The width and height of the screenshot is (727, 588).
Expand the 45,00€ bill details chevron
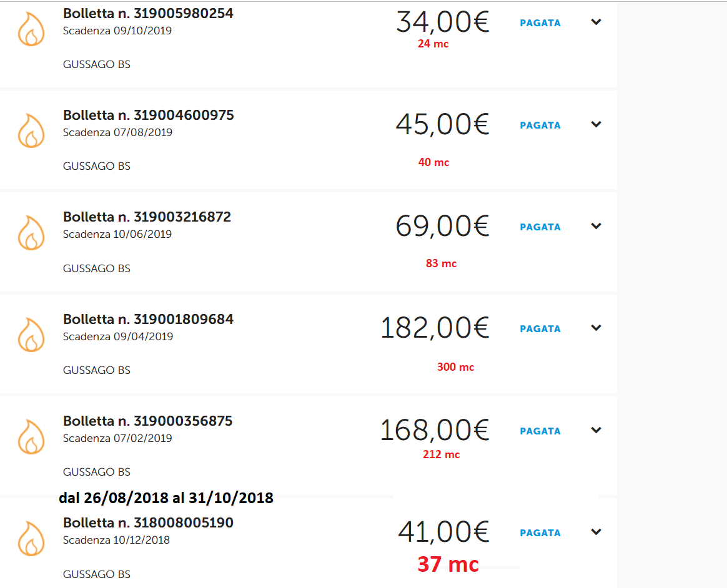[x=596, y=124]
